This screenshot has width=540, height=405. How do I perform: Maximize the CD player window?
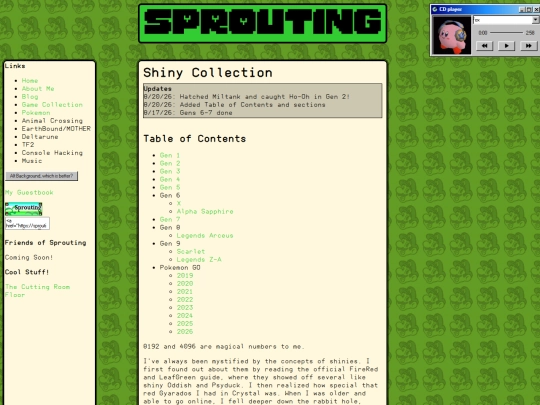tap(529, 10)
